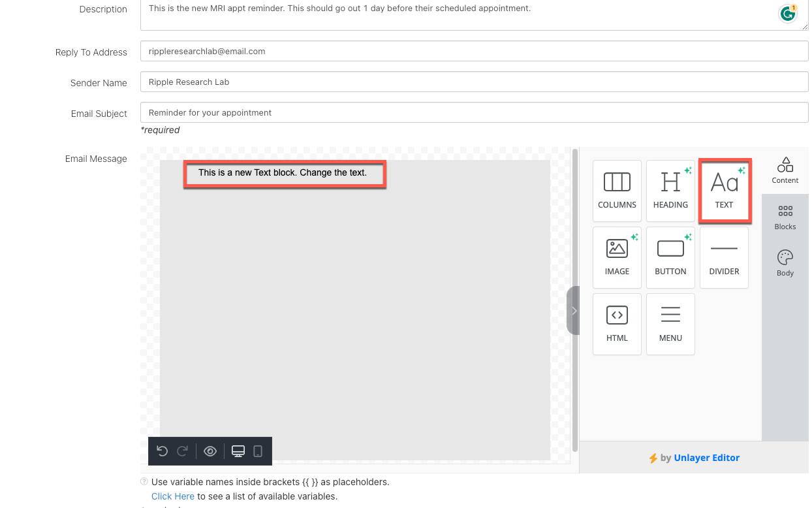Switch to the Blocks tab
The image size is (812, 508).
(785, 217)
